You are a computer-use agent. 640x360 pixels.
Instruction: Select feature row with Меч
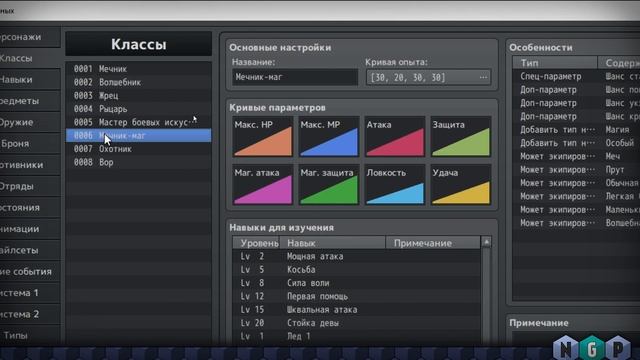tap(576, 156)
